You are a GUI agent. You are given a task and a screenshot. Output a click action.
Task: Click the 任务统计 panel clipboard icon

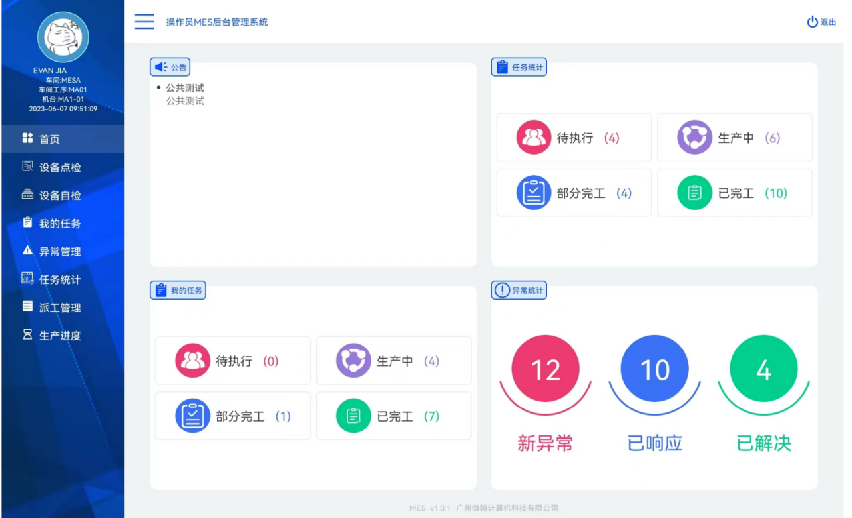click(x=502, y=67)
